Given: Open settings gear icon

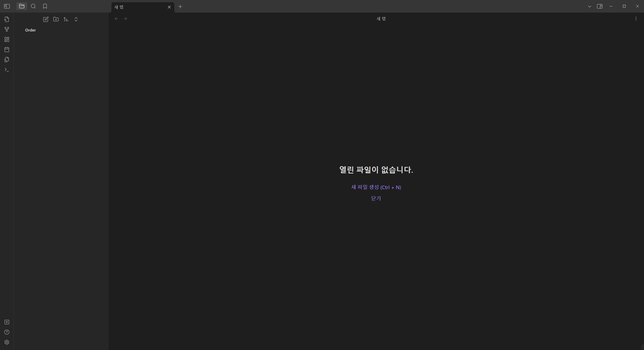Looking at the screenshot, I should point(7,342).
